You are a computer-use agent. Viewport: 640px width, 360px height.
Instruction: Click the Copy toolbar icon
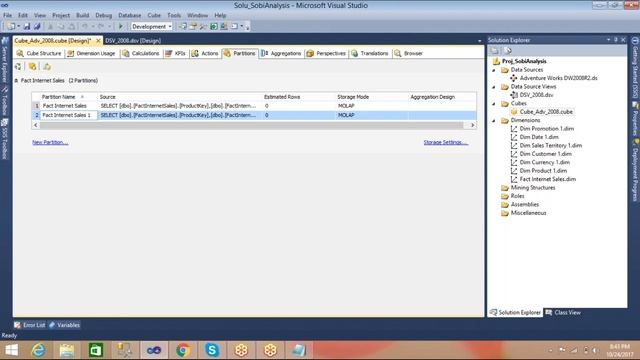coord(61,27)
